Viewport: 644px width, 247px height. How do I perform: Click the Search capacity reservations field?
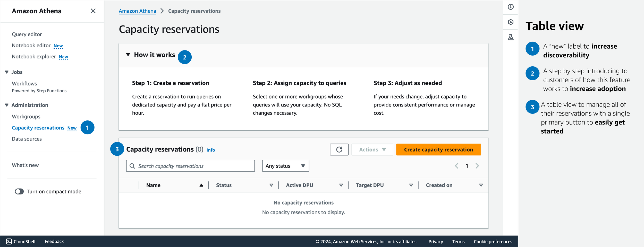(190, 166)
